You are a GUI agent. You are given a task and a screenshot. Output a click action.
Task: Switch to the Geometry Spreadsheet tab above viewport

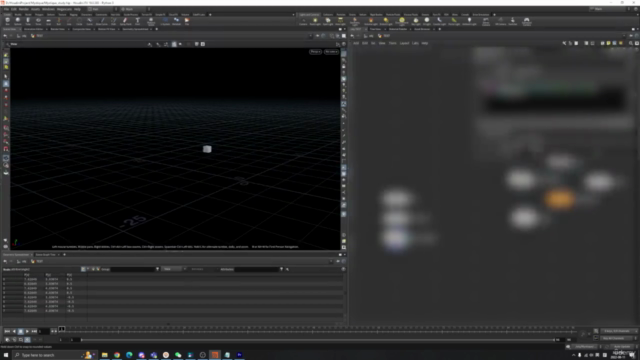[x=135, y=29]
